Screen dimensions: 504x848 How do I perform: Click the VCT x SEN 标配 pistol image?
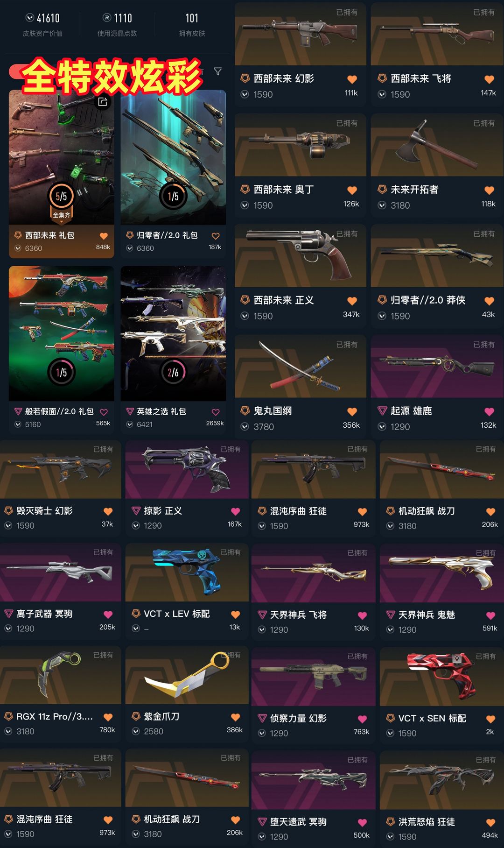pos(441,676)
